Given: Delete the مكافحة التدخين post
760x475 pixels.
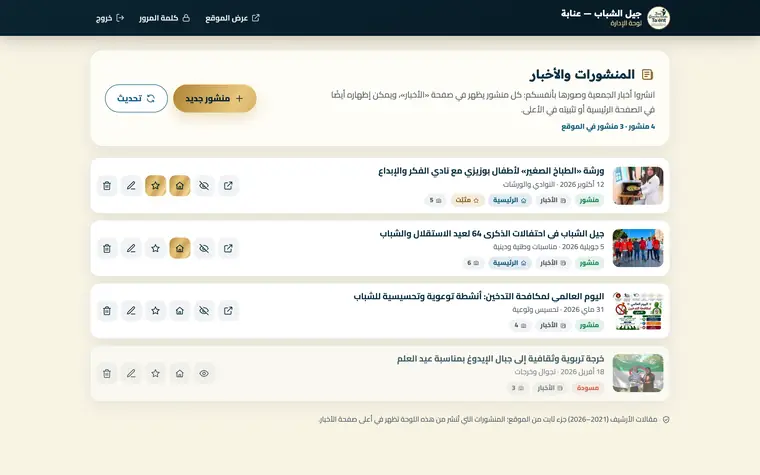Looking at the screenshot, I should [107, 311].
